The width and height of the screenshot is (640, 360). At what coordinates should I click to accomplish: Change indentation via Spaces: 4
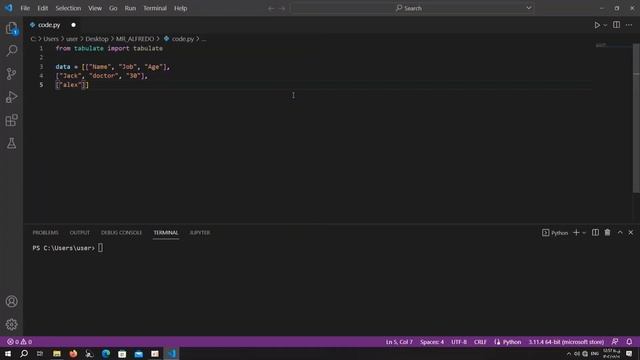432,342
